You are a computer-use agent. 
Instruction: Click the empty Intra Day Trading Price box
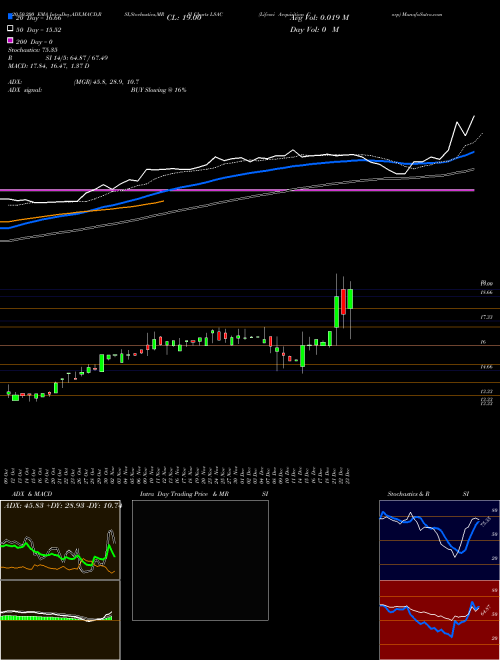coord(200,560)
